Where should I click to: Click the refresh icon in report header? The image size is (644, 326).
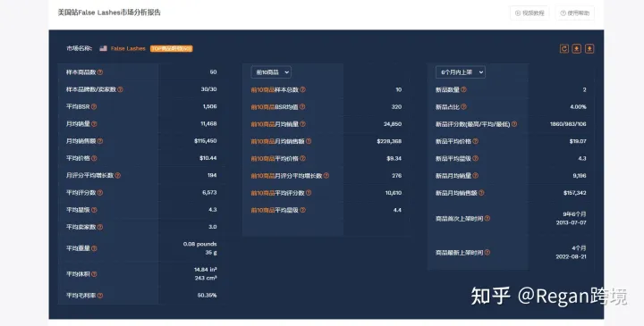pos(563,49)
